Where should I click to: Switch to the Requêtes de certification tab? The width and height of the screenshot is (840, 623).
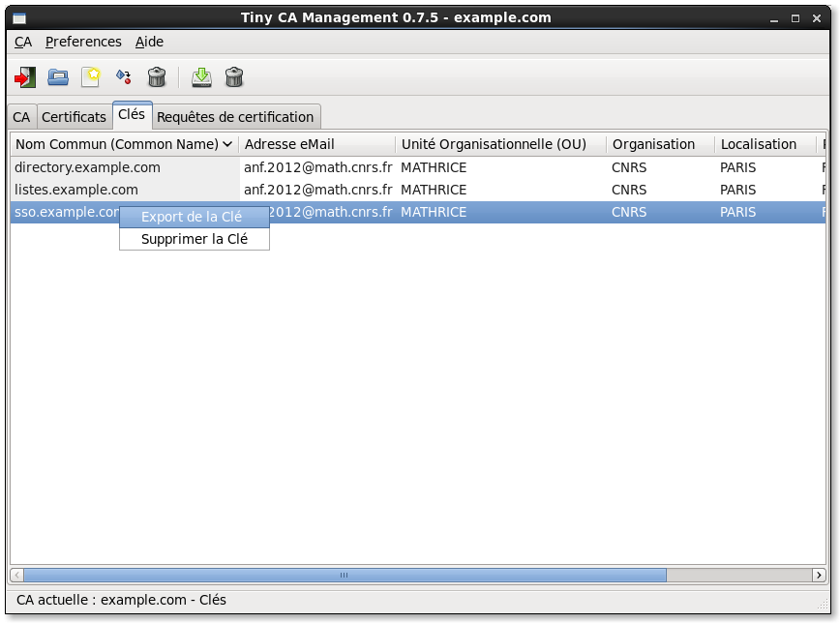235,117
